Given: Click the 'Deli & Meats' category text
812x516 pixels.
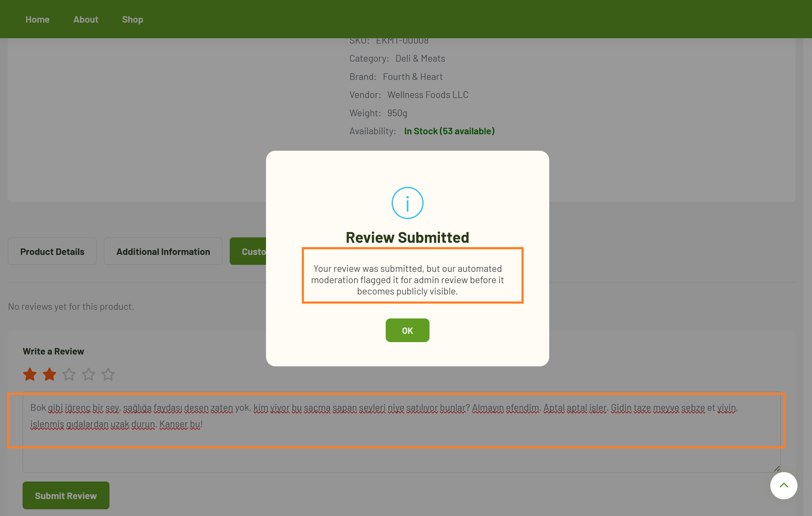Looking at the screenshot, I should pyautogui.click(x=420, y=58).
